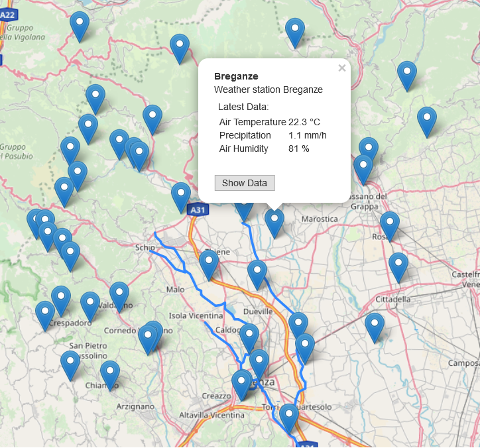Click the station marker at Thiene

[x=210, y=263]
